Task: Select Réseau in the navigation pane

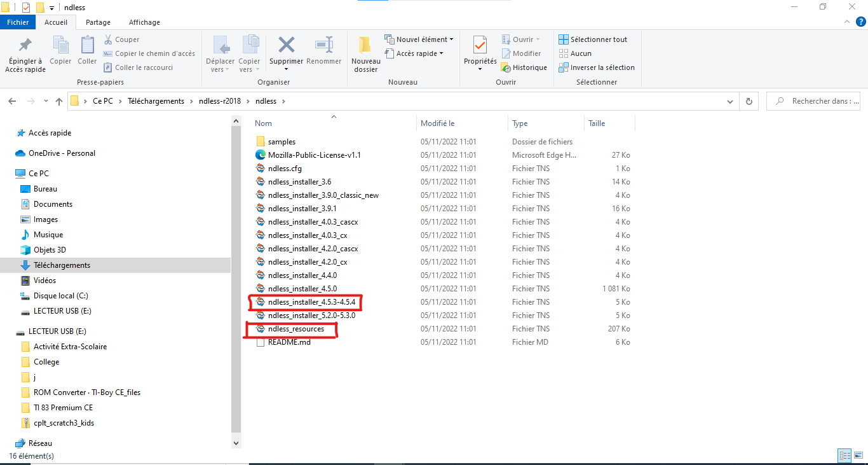Action: pos(40,443)
